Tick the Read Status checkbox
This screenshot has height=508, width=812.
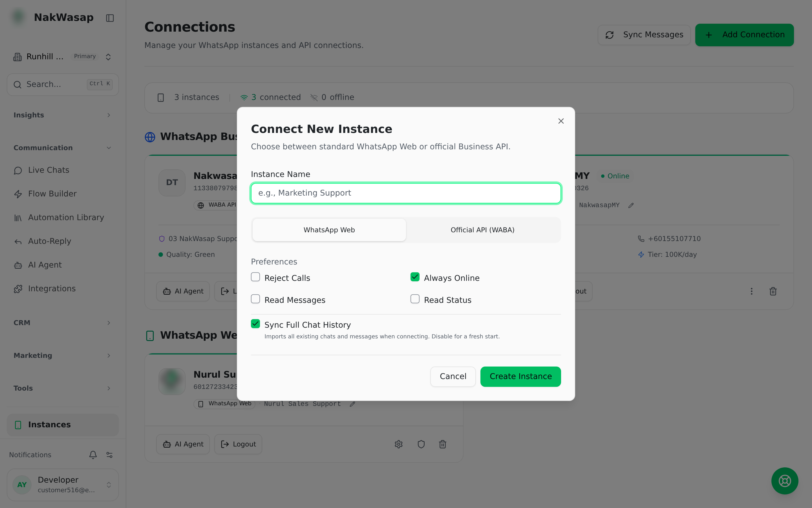(415, 299)
